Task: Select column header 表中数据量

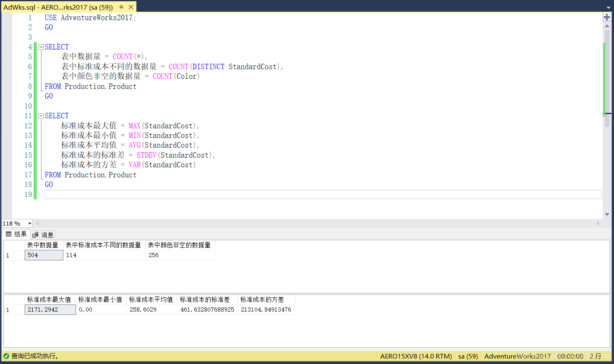Action: [x=44, y=245]
